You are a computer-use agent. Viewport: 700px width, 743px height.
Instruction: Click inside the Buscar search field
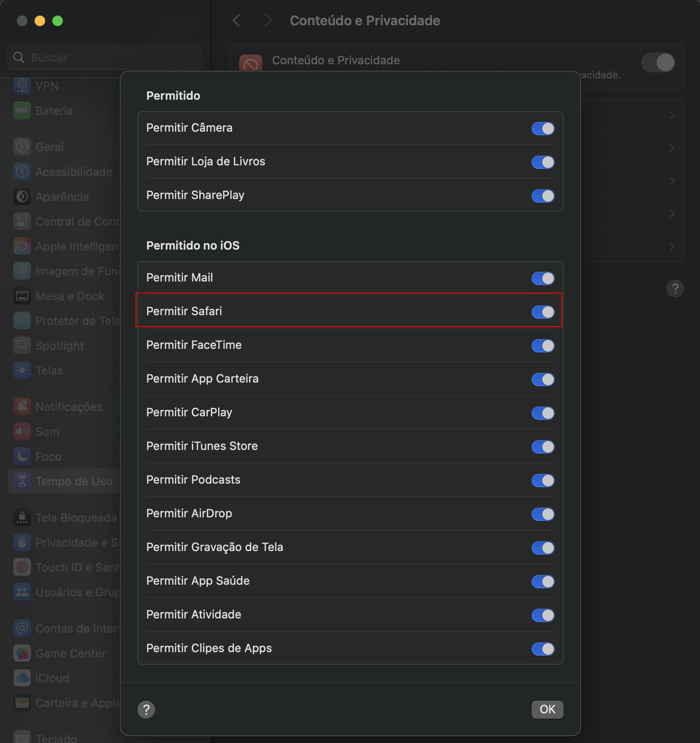105,57
